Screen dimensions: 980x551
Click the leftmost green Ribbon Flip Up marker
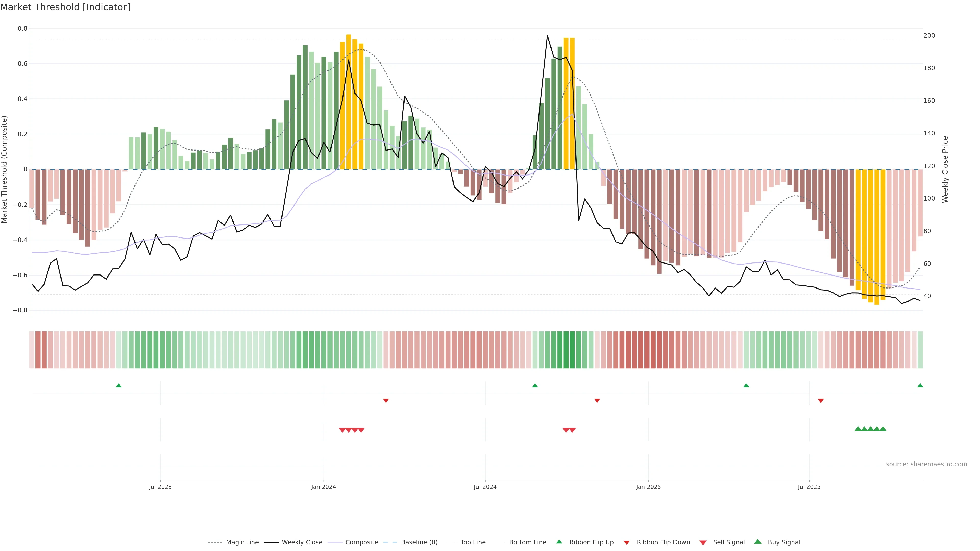pyautogui.click(x=119, y=386)
